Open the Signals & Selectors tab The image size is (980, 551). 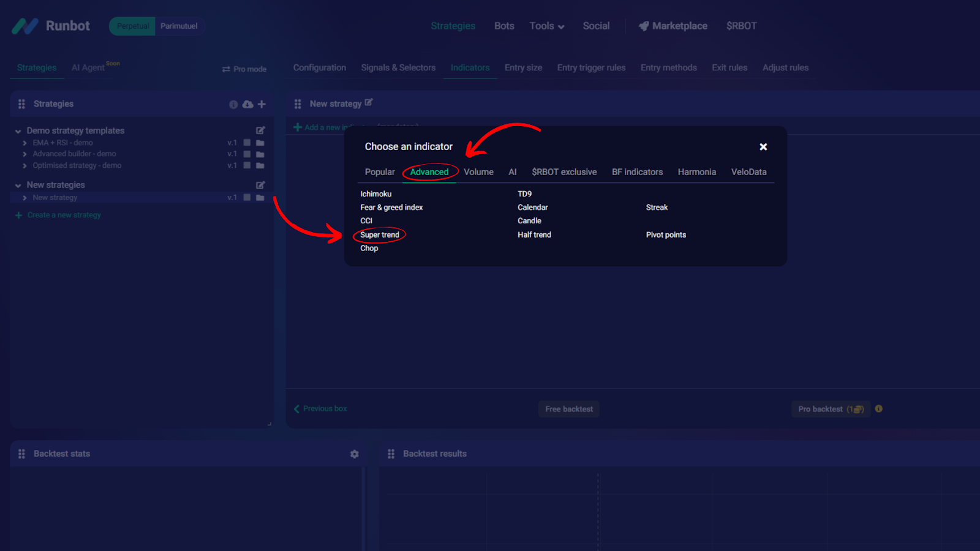[x=398, y=68]
